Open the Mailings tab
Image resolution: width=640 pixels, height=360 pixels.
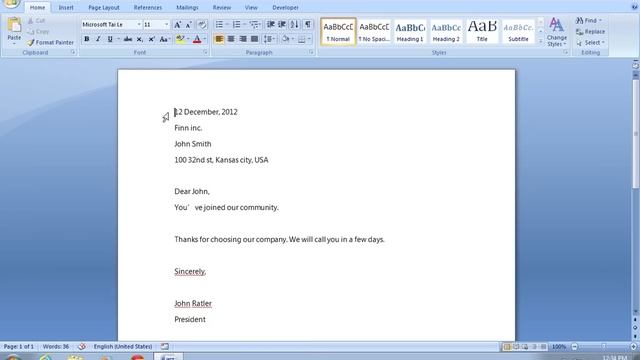tap(187, 7)
